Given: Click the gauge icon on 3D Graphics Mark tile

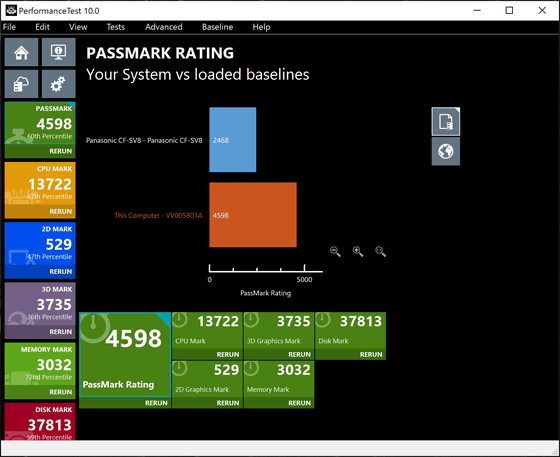Looking at the screenshot, I should (251, 320).
